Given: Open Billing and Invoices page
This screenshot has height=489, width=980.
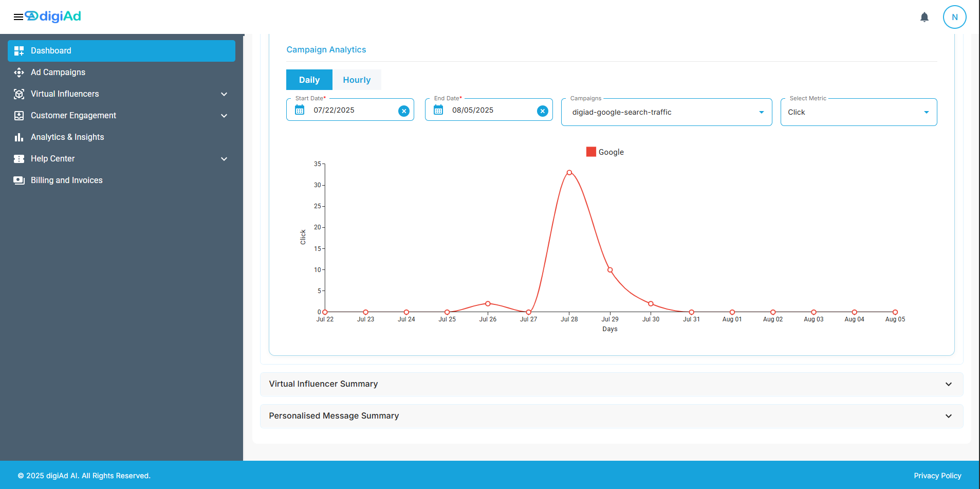Looking at the screenshot, I should tap(121, 180).
